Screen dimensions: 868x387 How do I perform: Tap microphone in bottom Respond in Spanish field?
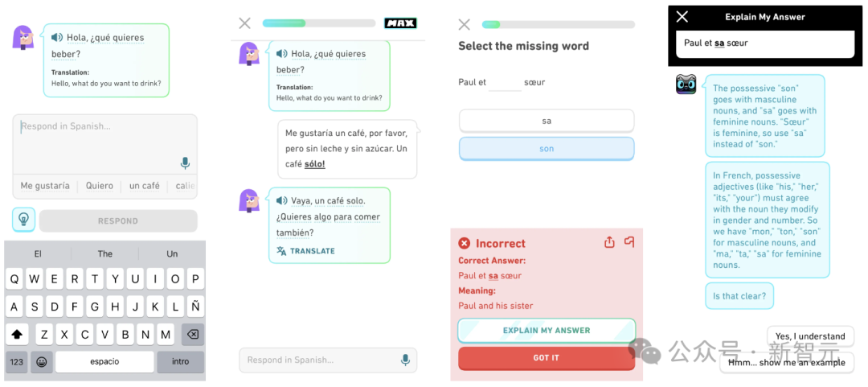pos(405,360)
